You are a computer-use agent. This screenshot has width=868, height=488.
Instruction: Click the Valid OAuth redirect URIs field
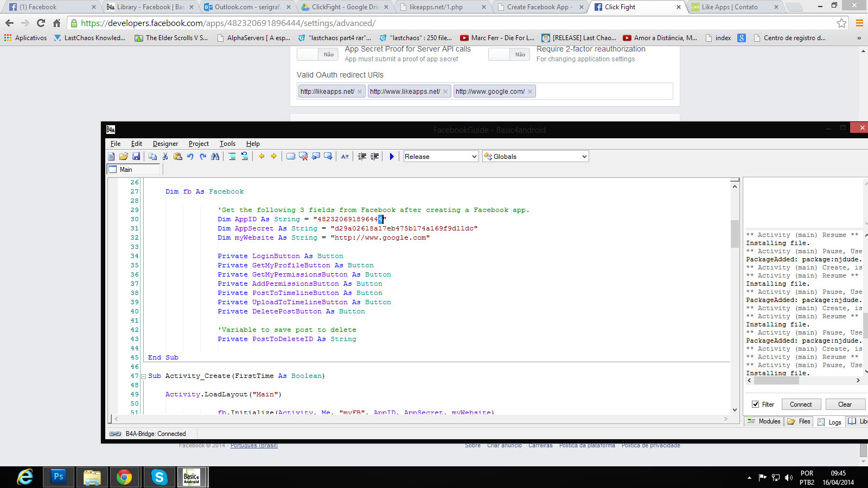(x=485, y=91)
